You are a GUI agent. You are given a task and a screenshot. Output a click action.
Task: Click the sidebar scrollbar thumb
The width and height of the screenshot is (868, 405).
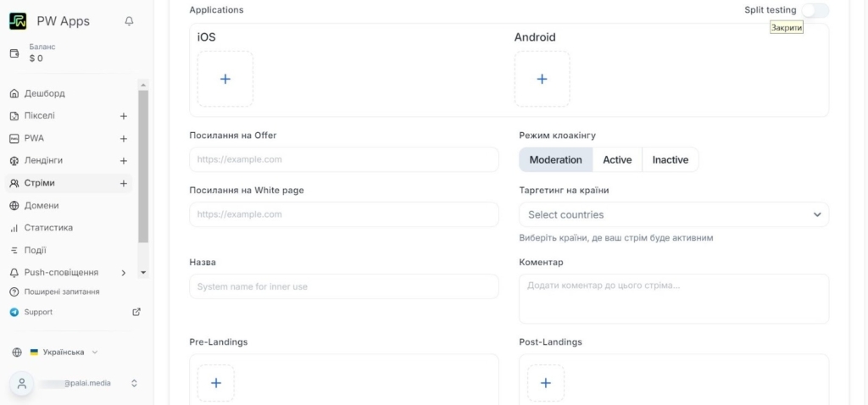(143, 166)
